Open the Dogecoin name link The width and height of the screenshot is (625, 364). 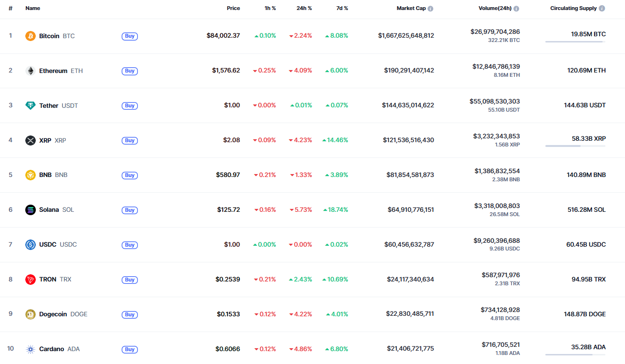pos(53,314)
